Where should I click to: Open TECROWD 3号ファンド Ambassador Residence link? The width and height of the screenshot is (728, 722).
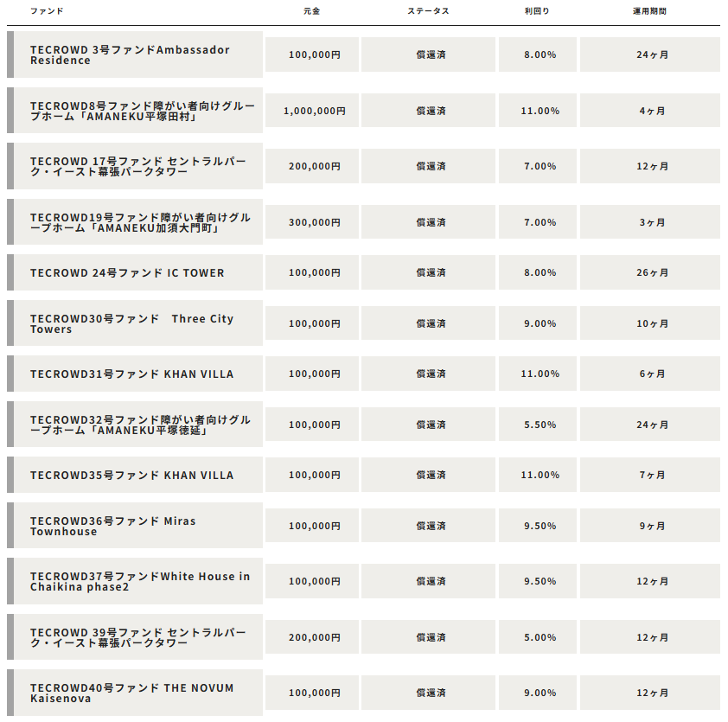130,54
